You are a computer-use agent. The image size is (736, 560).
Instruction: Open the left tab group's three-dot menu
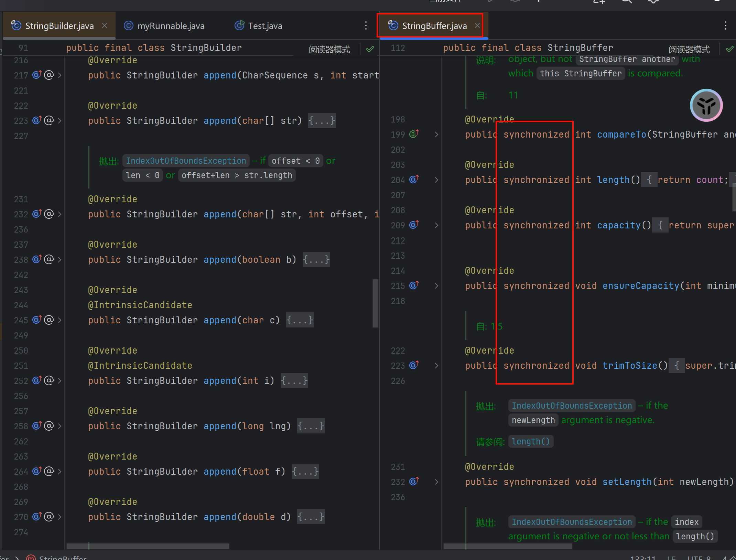366,26
